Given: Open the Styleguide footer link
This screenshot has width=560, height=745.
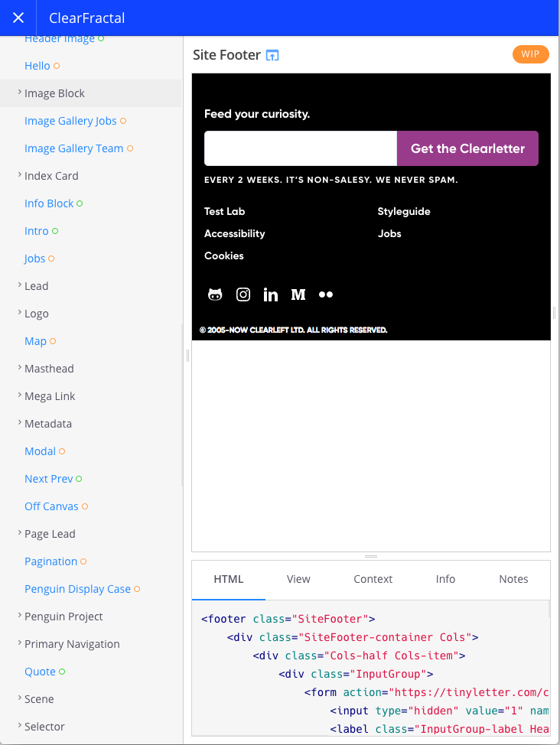Looking at the screenshot, I should pos(404,211).
